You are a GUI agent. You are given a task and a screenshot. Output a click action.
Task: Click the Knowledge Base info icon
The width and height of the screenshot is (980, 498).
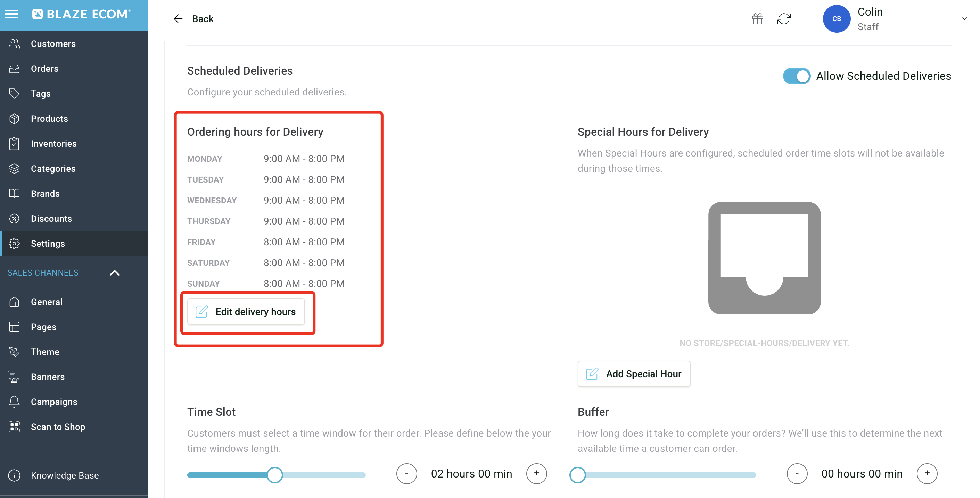click(14, 475)
